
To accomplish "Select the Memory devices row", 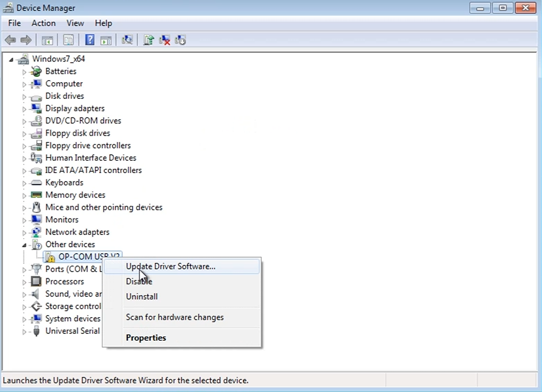I will click(x=75, y=195).
